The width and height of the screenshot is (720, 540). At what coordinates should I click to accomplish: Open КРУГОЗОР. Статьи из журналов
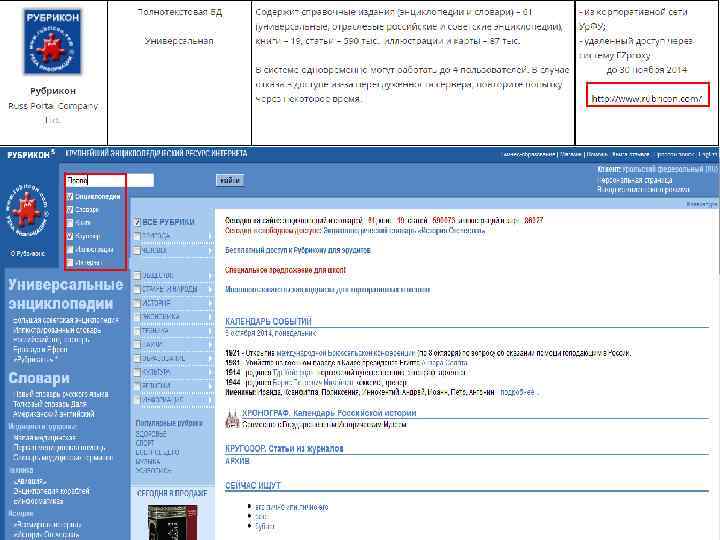pos(284,449)
